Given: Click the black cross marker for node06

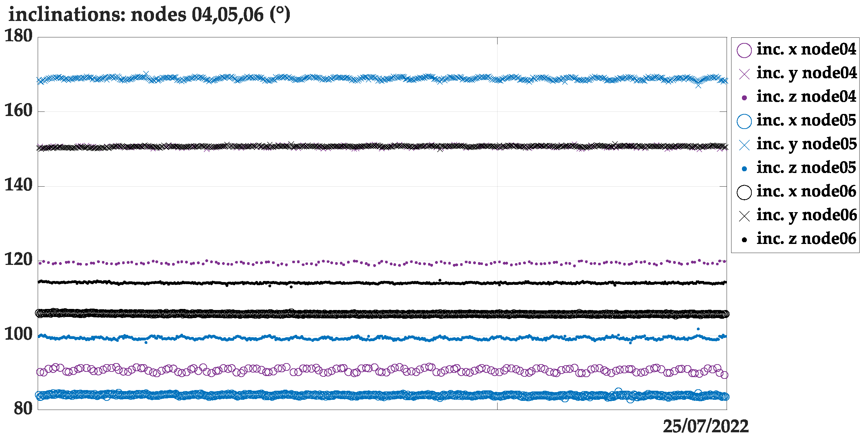Looking at the screenshot, I should 744,216.
